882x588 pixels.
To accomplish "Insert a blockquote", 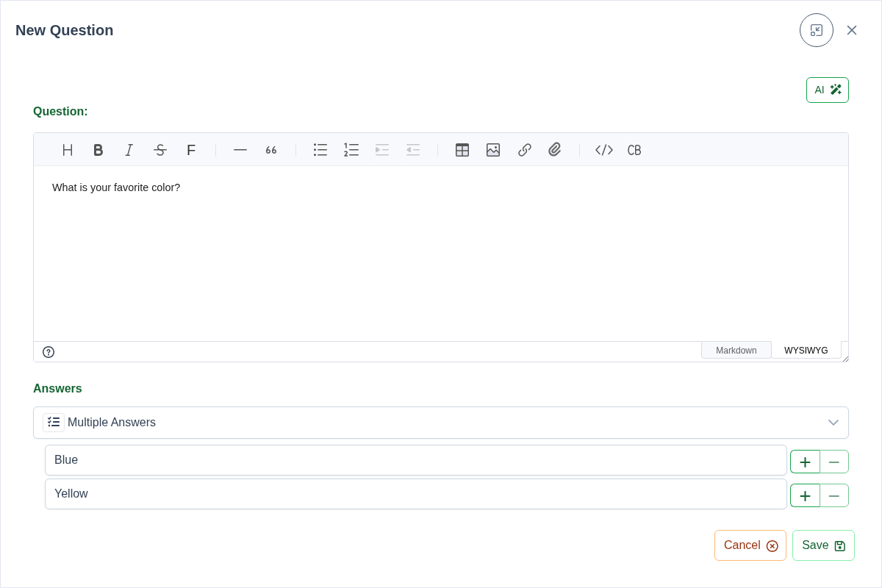I will tap(271, 150).
